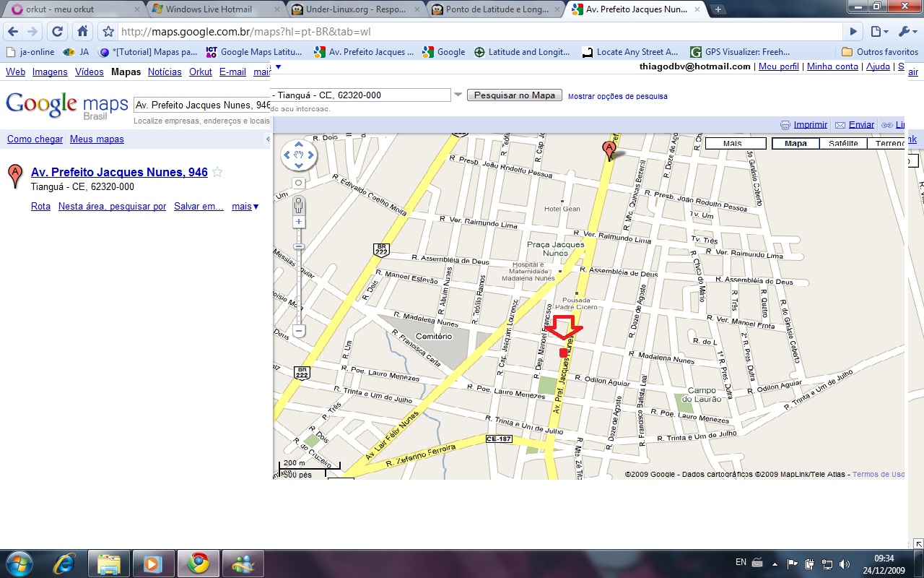Open the Como chegar link
Viewport: 924px width, 578px height.
click(35, 139)
